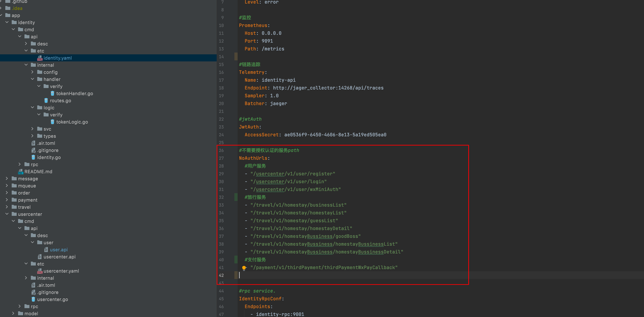Click the README.md markdown file icon
This screenshot has width=644, height=317.
(x=21, y=172)
